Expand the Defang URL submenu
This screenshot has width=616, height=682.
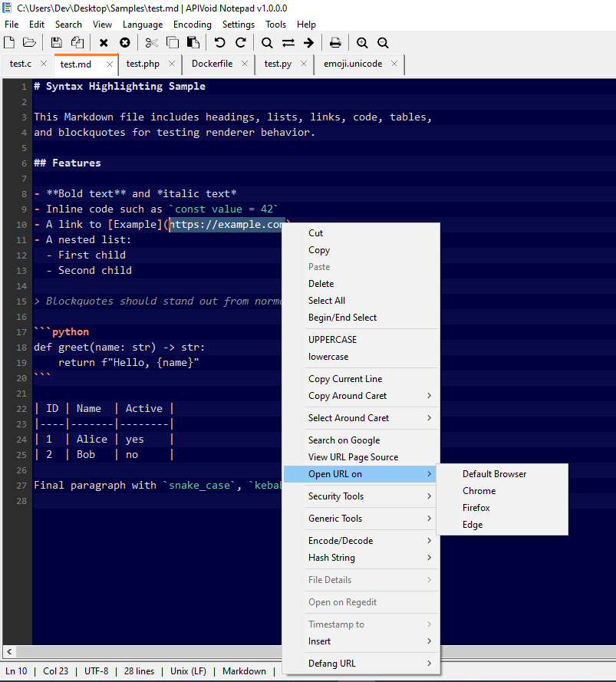coord(361,664)
